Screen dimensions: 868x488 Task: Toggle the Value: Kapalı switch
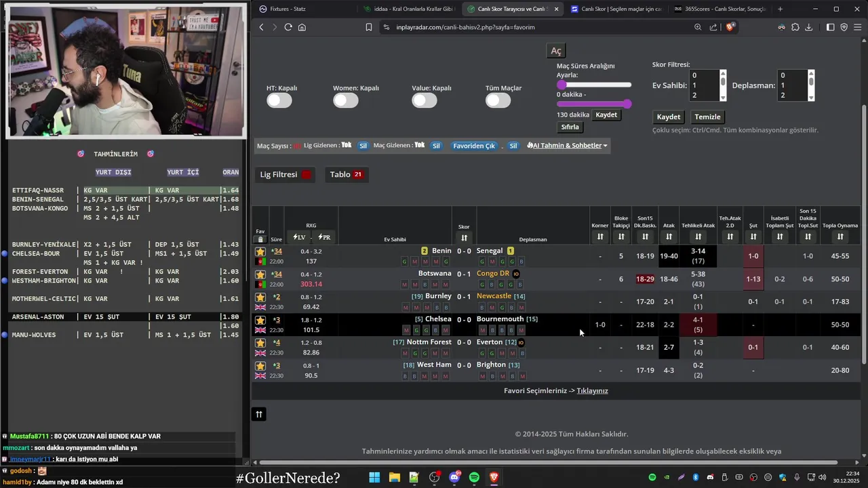tap(425, 100)
